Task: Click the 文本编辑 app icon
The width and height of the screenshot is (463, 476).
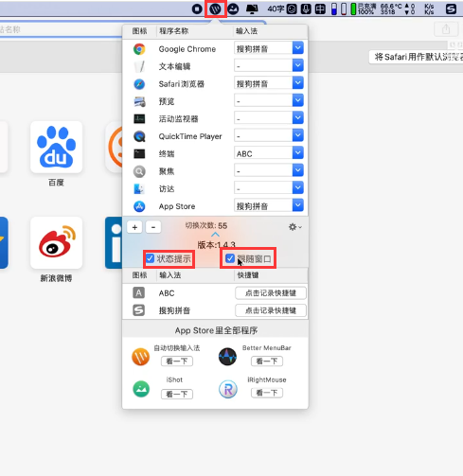Action: (x=139, y=66)
